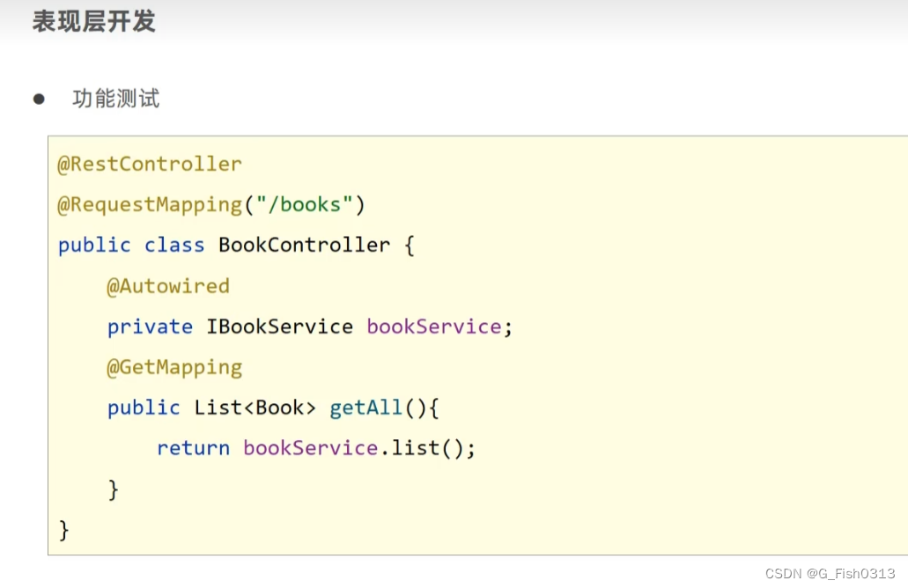
Task: Click the class name 'BookController'
Action: coord(304,245)
